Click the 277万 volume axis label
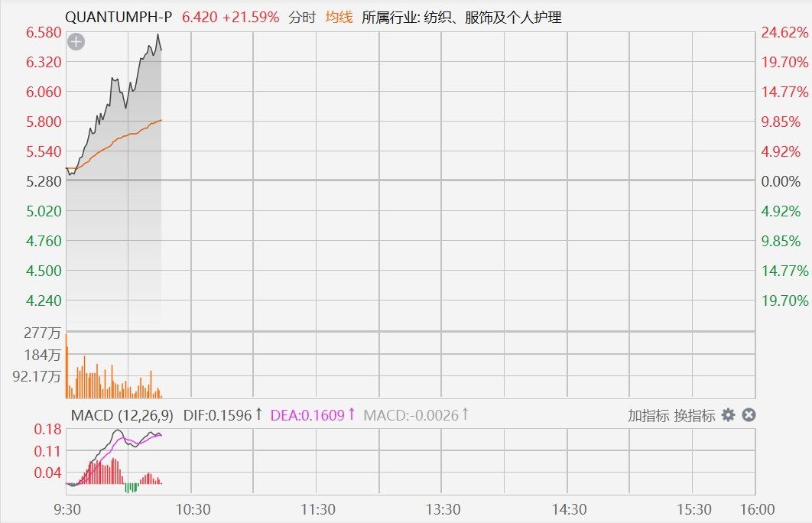Screen dimensions: 812x523 click(x=43, y=333)
